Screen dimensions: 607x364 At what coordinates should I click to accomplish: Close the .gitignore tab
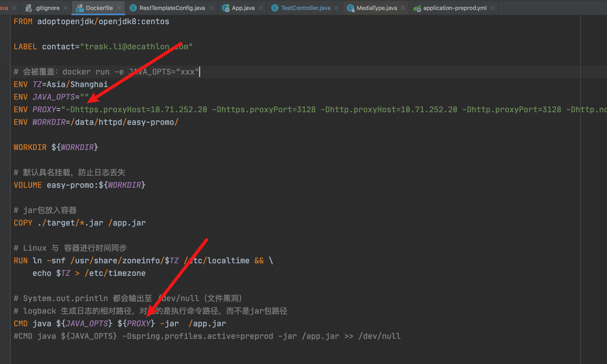click(x=66, y=8)
